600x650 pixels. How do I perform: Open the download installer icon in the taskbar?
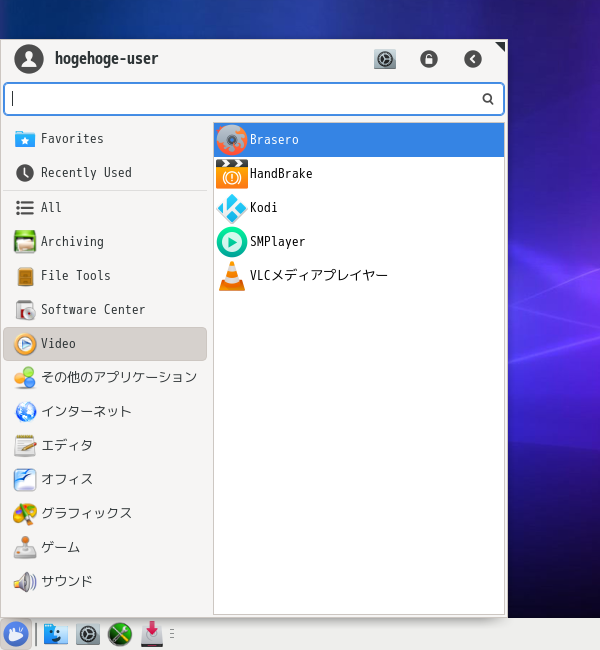152,634
